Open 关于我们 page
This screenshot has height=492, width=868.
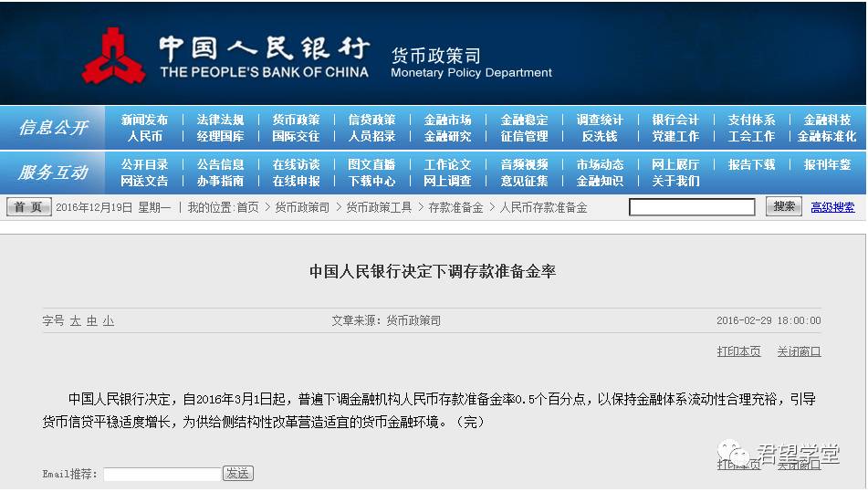pyautogui.click(x=675, y=181)
